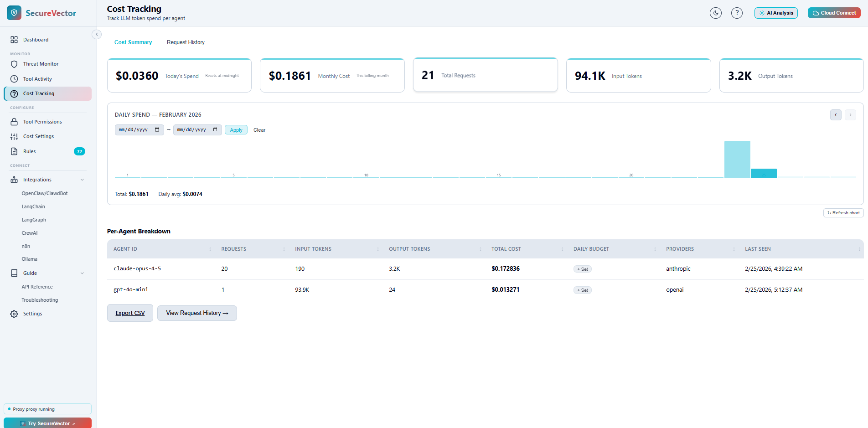Viewport: 868px width, 428px height.
Task: Open the API Reference guide
Action: [x=37, y=287]
